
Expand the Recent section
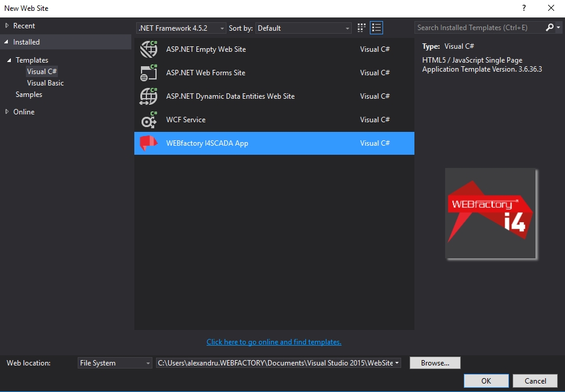click(x=7, y=25)
